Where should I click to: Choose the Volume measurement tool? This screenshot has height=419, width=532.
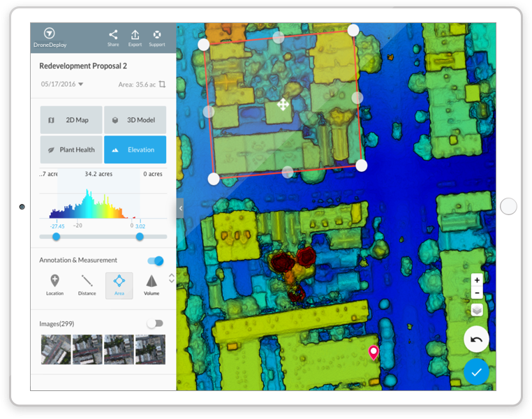click(x=152, y=284)
